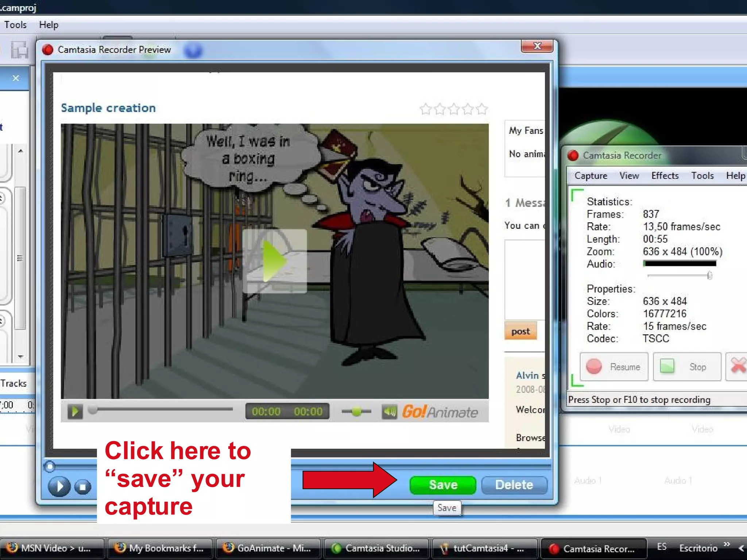Switch to My Bookmarks taskbar window
The width and height of the screenshot is (747, 560).
161,548
